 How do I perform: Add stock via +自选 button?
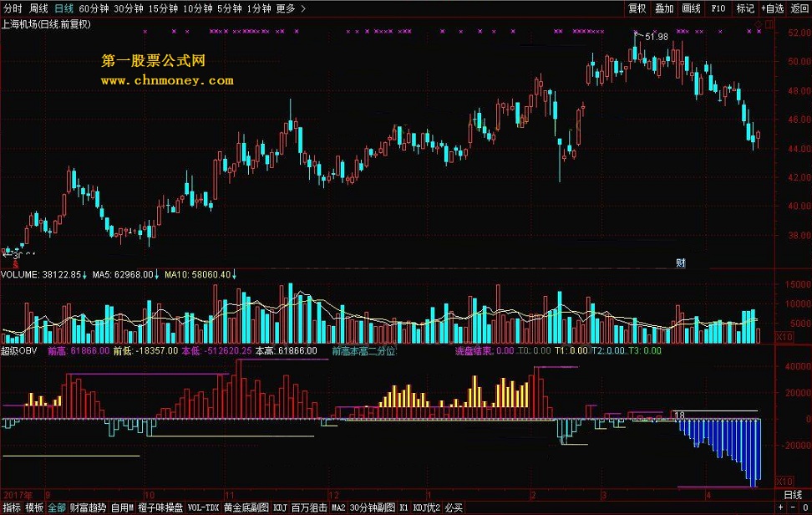click(772, 8)
